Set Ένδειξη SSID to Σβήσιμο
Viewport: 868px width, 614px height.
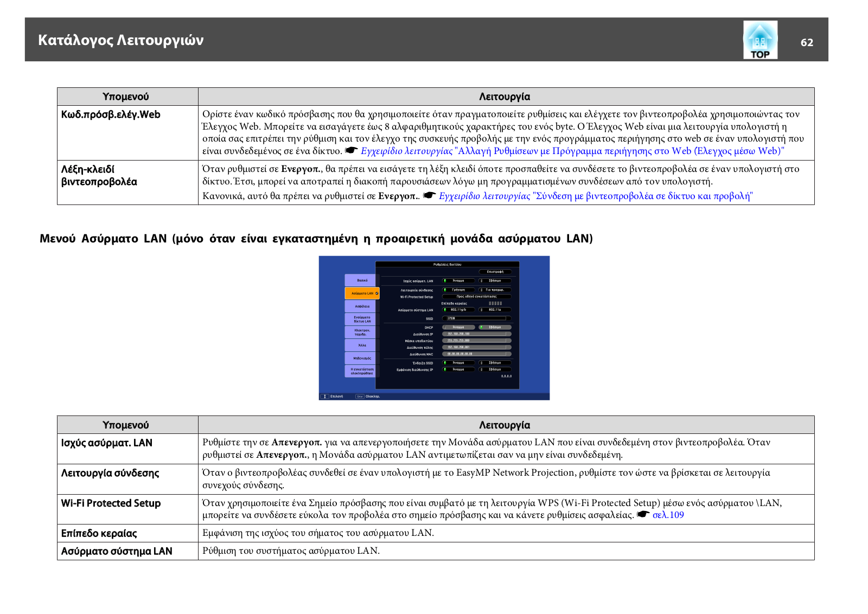click(x=495, y=362)
